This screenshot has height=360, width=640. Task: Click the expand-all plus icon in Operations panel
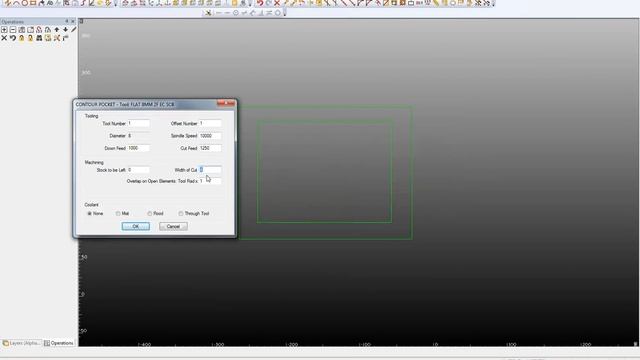click(x=4, y=30)
